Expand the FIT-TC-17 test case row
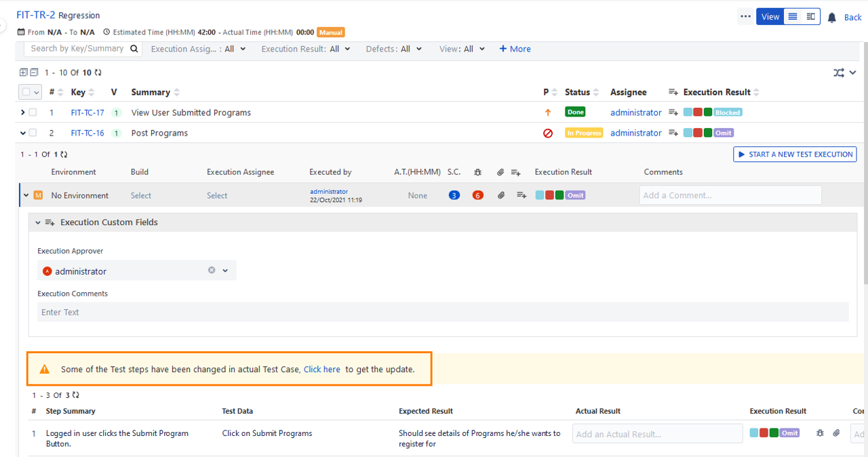This screenshot has height=457, width=868. (x=22, y=113)
